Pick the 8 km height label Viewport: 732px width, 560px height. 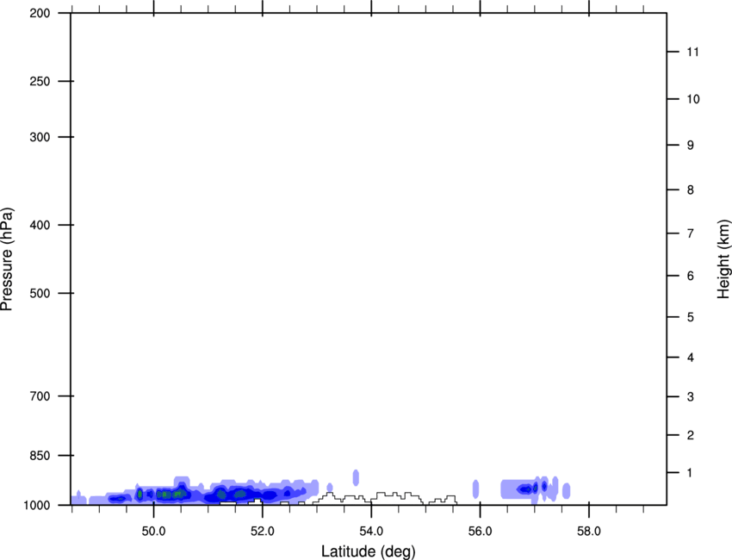click(690, 190)
